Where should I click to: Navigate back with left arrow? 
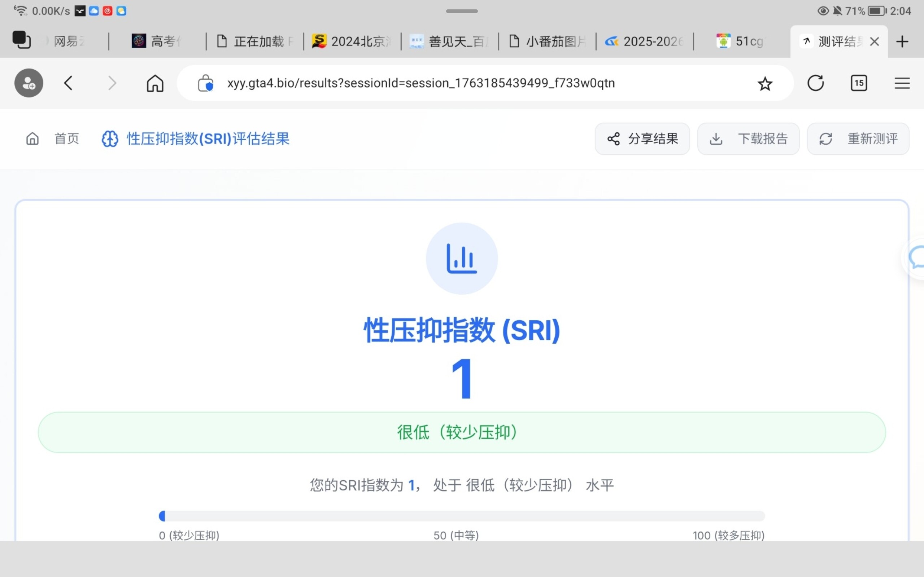(x=69, y=83)
